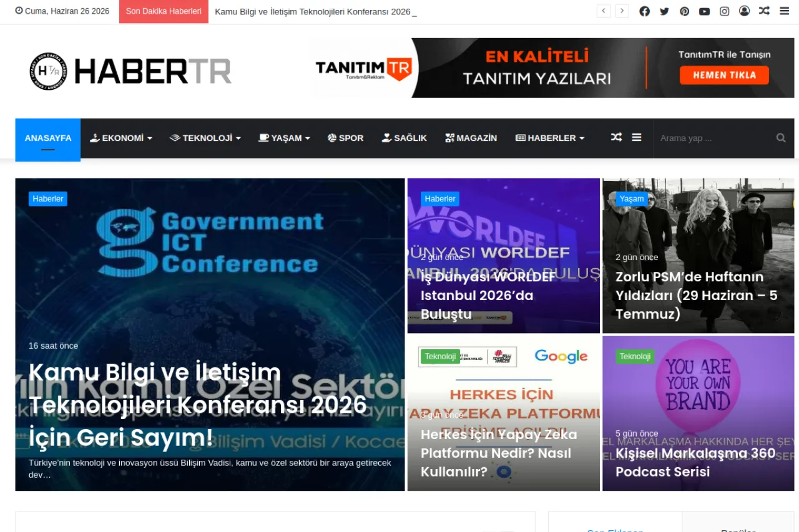Expand the Ekonomi menu dropdown
This screenshot has width=799, height=532.
pos(121,138)
